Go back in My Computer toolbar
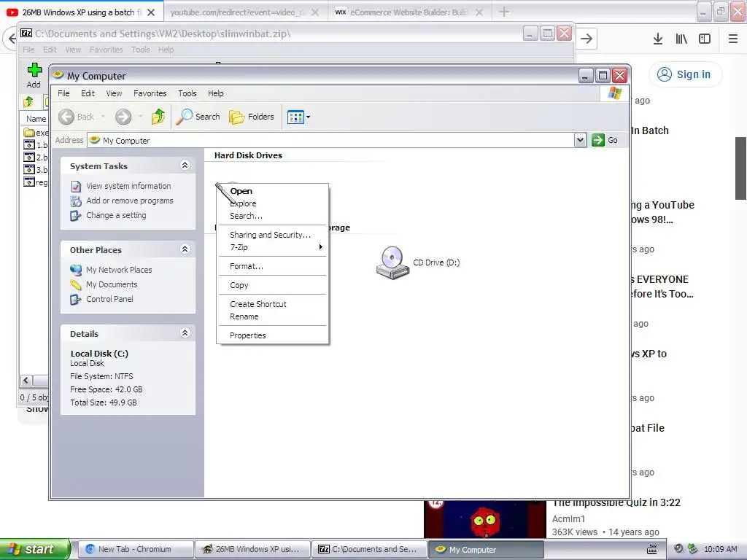 [76, 117]
